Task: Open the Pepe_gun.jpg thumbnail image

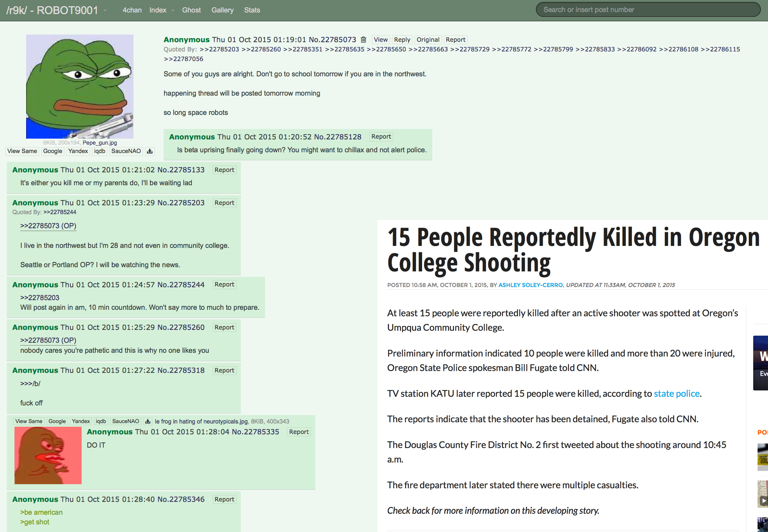Action: click(80, 86)
